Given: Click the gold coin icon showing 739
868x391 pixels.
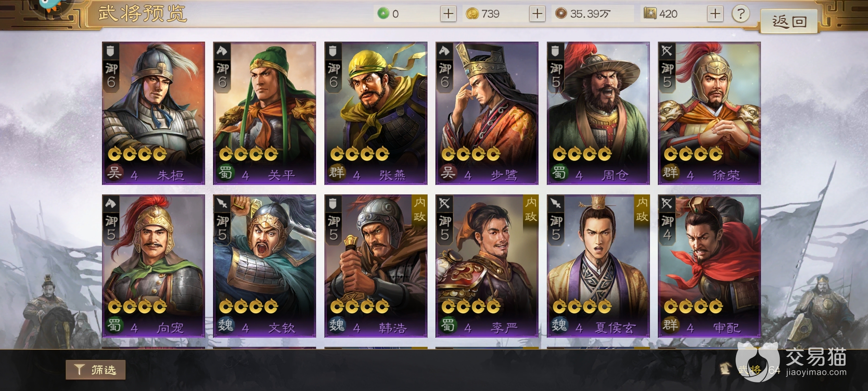Looking at the screenshot, I should pos(472,14).
